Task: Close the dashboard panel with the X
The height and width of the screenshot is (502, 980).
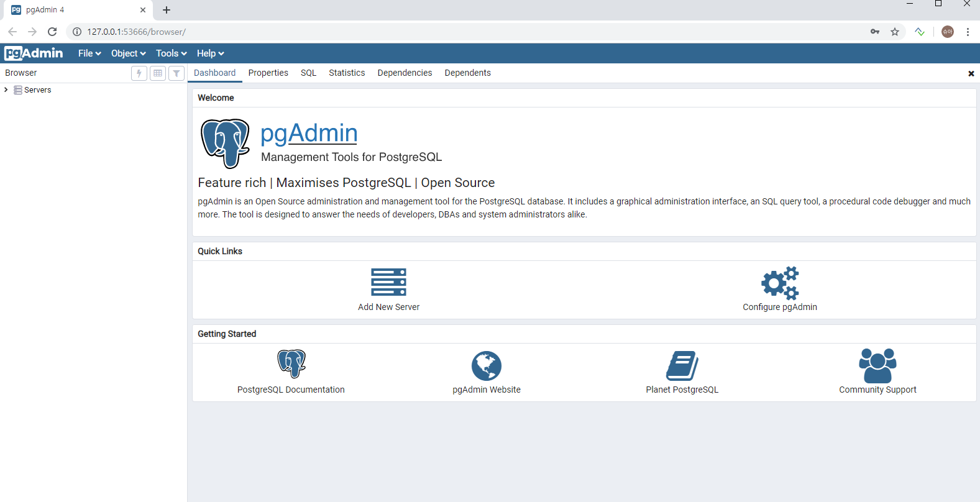Action: tap(971, 73)
